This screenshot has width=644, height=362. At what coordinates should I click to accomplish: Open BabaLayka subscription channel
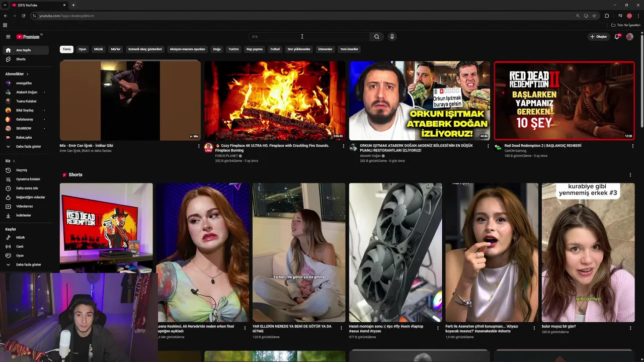coord(27,137)
